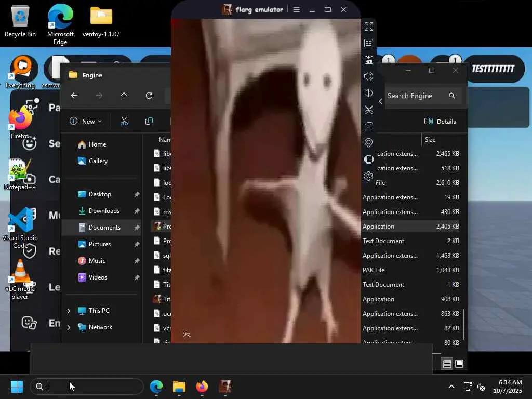The height and width of the screenshot is (399, 532).
Task: Open Recycle Bin on the desktop
Action: pos(20,21)
